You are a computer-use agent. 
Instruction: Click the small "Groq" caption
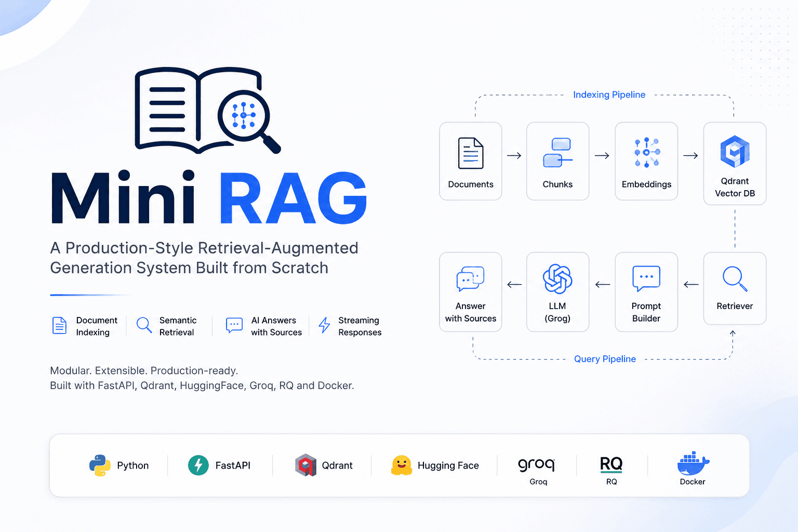click(x=538, y=482)
